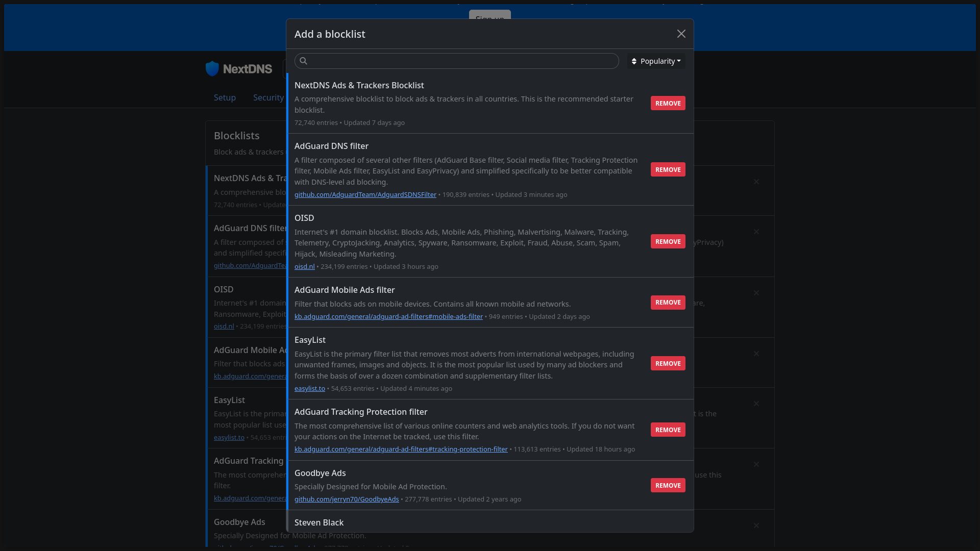Remove AdGuard DNS filter in dialog

pos(668,169)
